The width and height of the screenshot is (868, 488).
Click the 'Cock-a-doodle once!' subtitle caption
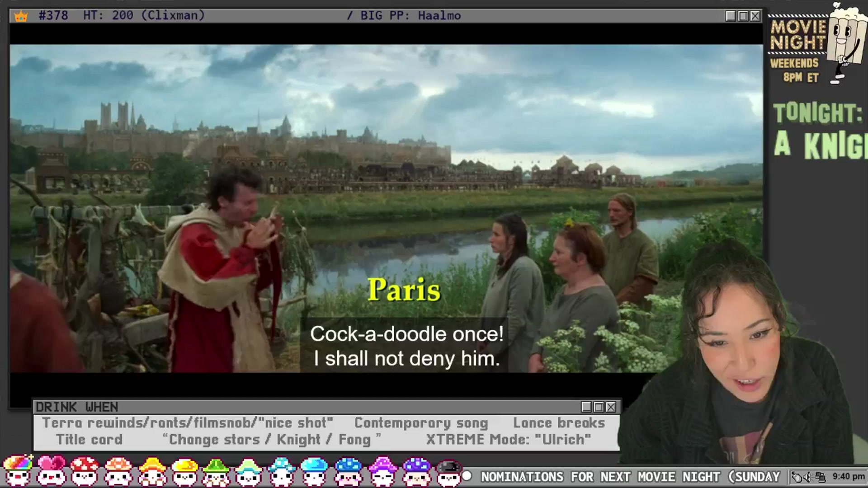[x=406, y=334]
